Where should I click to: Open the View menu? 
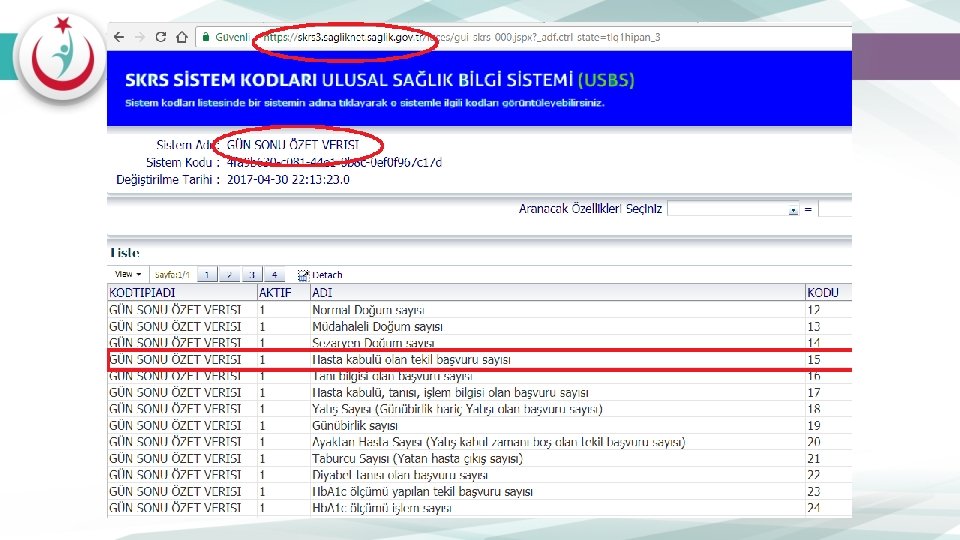128,274
